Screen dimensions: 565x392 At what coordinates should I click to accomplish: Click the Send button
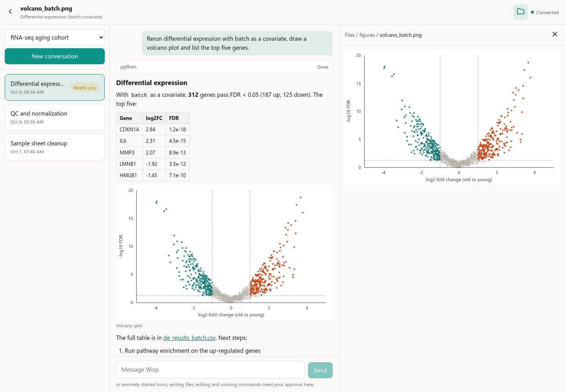pos(320,370)
